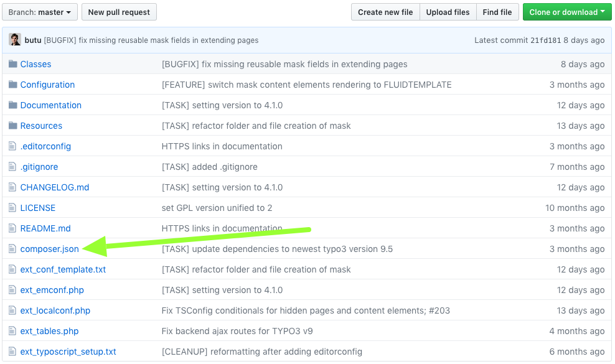Select the Upload files button
Screen dimensions: 615x364
(x=448, y=12)
